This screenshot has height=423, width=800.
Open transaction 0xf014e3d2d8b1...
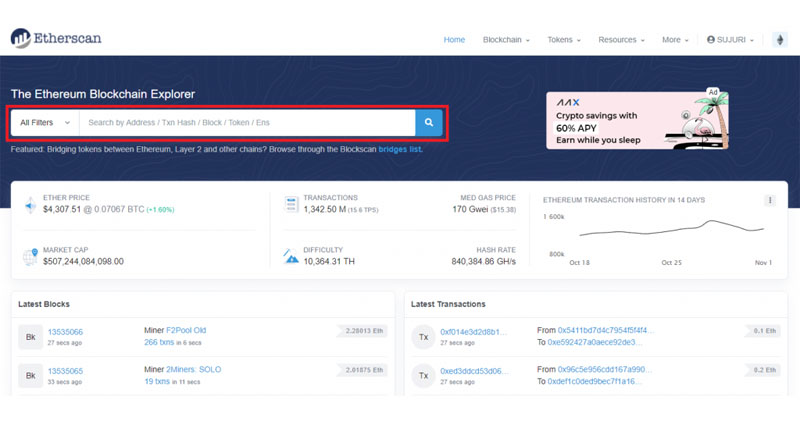point(473,332)
